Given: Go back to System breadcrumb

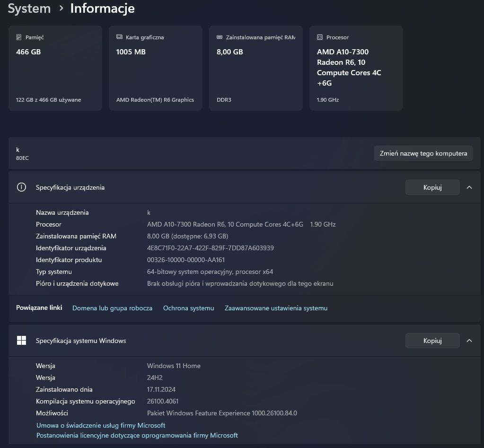Looking at the screenshot, I should click(x=29, y=9).
